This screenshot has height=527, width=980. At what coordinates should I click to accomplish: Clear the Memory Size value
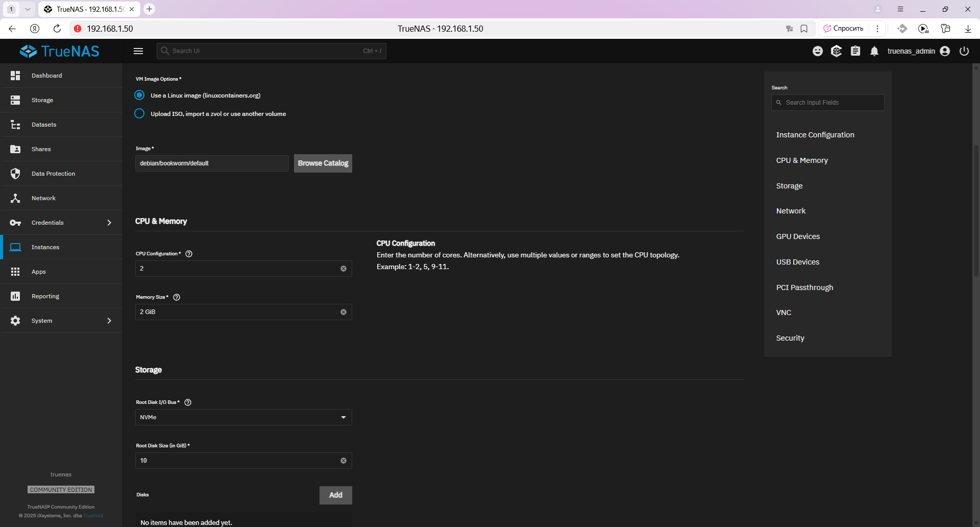tap(344, 312)
